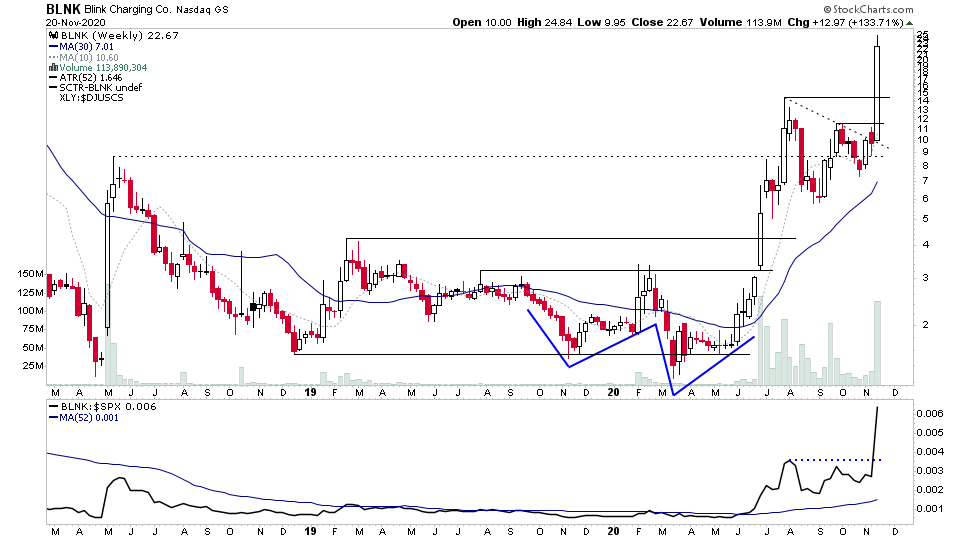Click the BLNK:$SPX 0.006 legend entry
Viewport: 960px width, 540px height.
(108, 407)
